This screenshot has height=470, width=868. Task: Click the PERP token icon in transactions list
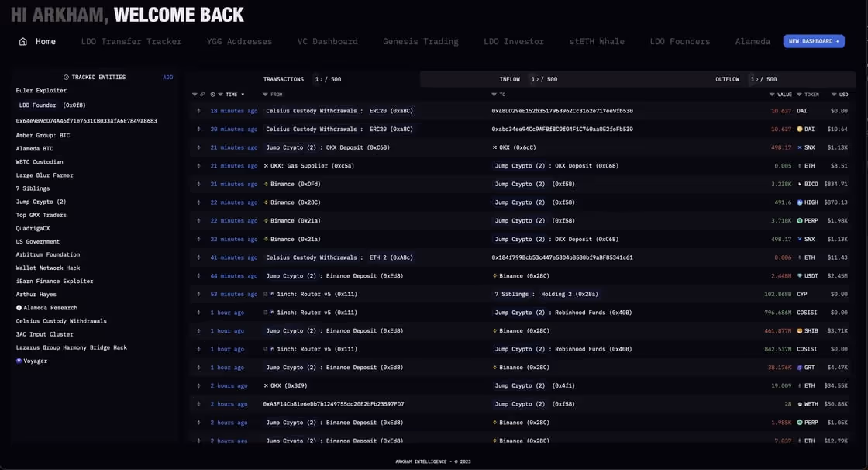(801, 219)
